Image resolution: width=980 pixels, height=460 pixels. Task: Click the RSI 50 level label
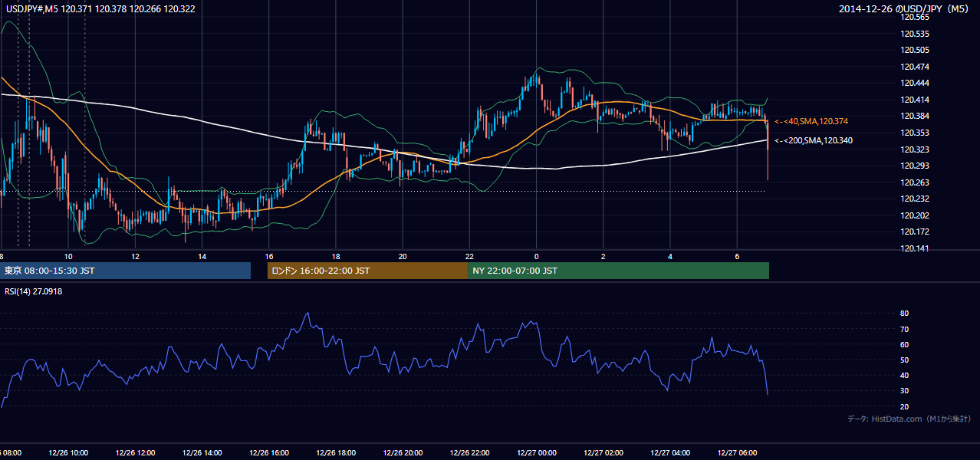(x=904, y=360)
